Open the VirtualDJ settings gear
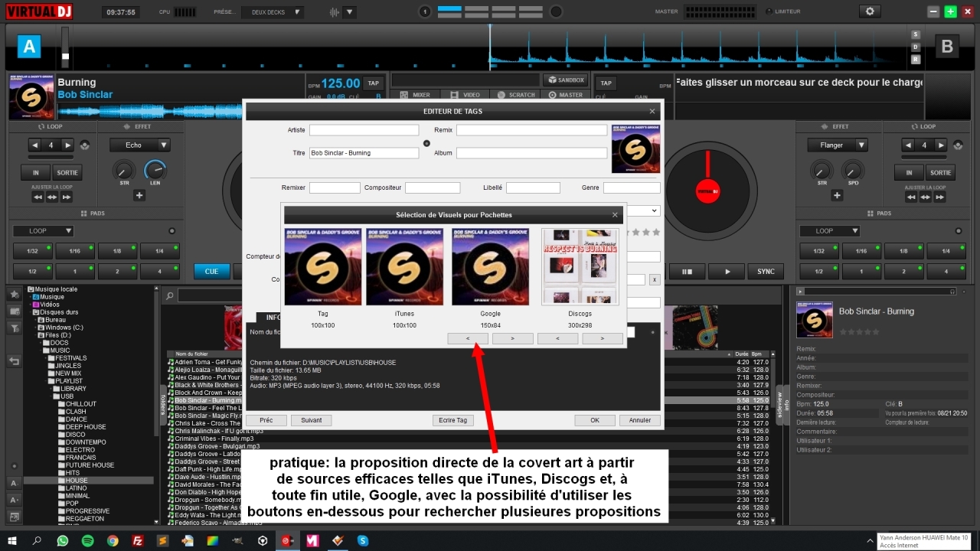 [x=869, y=11]
